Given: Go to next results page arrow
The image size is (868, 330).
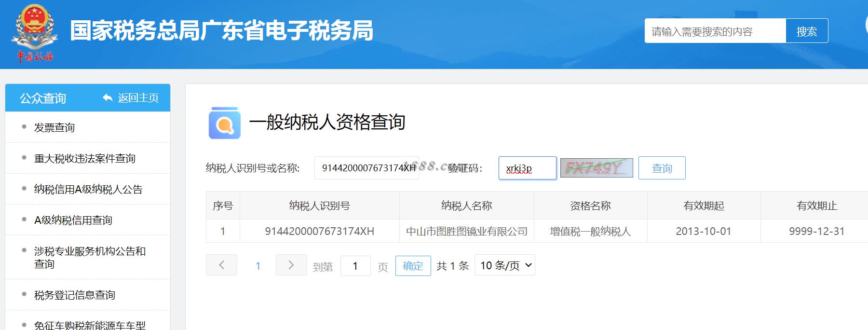Looking at the screenshot, I should (x=291, y=265).
